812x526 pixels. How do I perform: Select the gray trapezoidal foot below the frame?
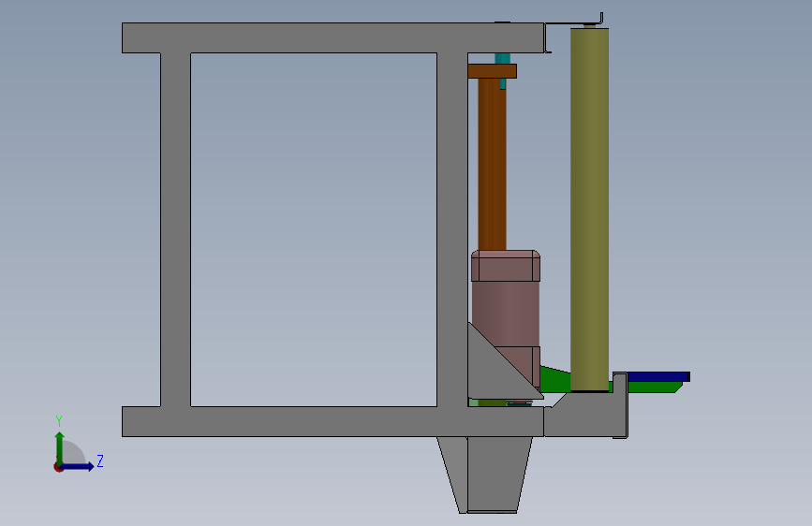point(484,475)
